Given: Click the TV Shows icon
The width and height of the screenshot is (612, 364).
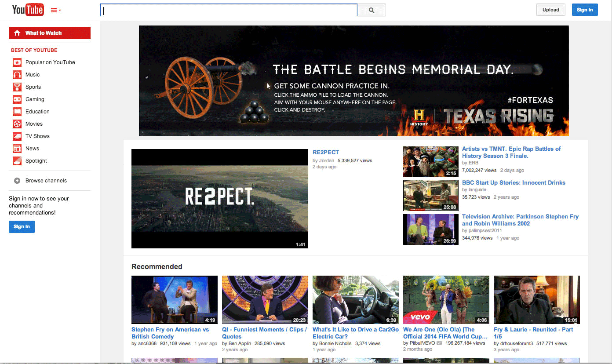Looking at the screenshot, I should point(17,136).
